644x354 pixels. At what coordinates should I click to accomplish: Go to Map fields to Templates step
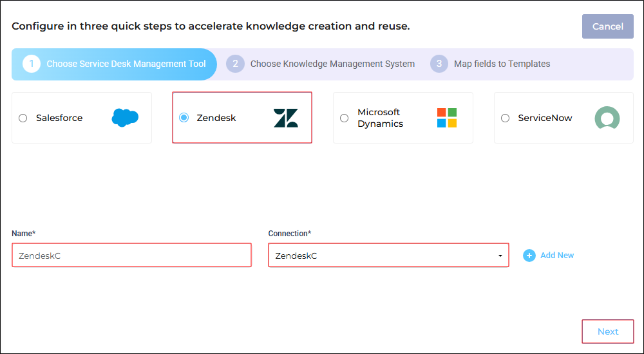[x=502, y=64]
